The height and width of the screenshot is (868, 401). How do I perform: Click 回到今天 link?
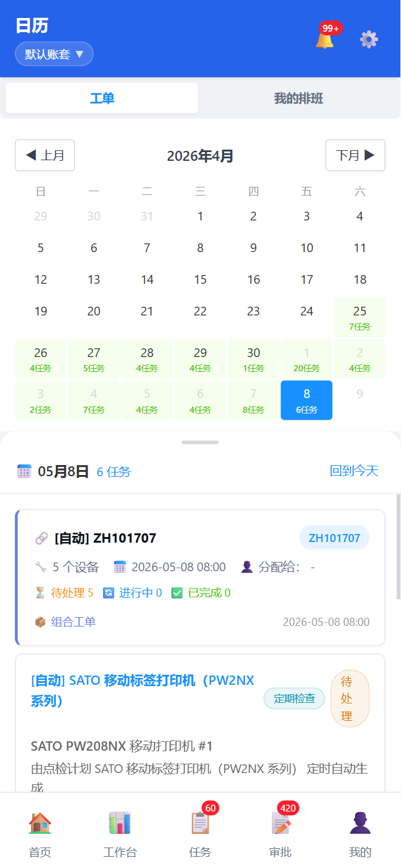(354, 471)
